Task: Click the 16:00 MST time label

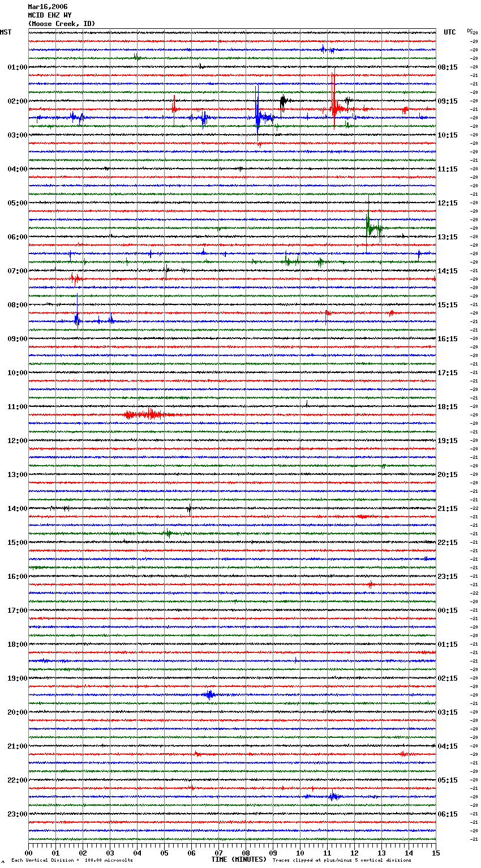Action: pyautogui.click(x=17, y=577)
